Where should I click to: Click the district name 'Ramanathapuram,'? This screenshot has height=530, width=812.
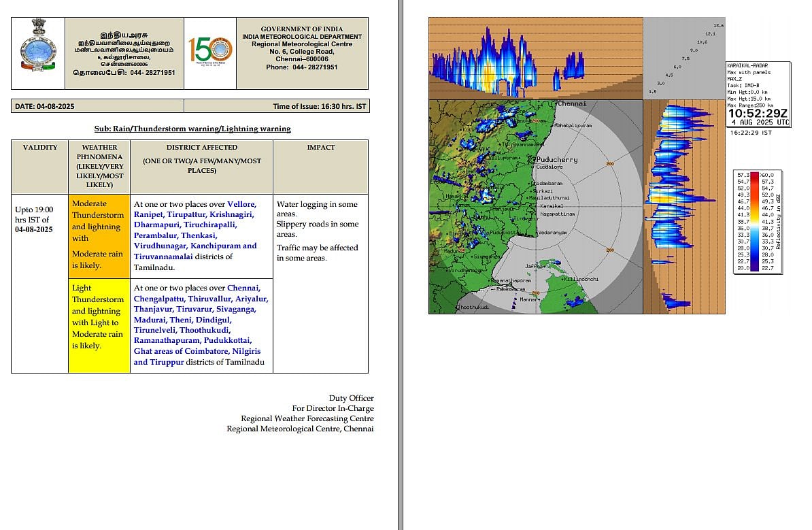166,340
